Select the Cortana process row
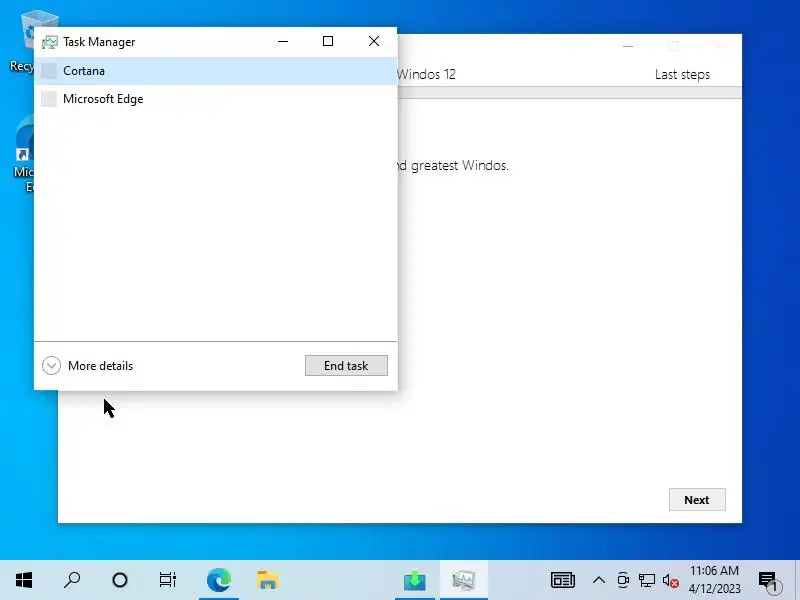Image resolution: width=800 pixels, height=600 pixels. 215,70
